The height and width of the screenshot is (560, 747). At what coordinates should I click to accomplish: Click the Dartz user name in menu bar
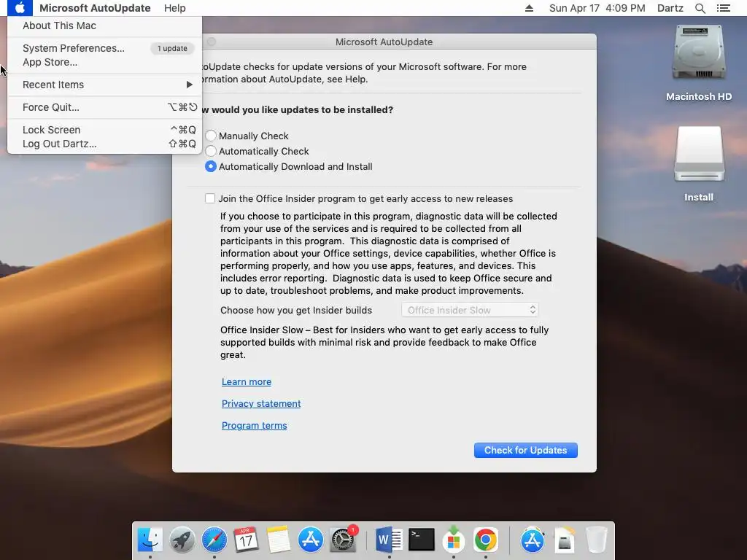point(670,8)
